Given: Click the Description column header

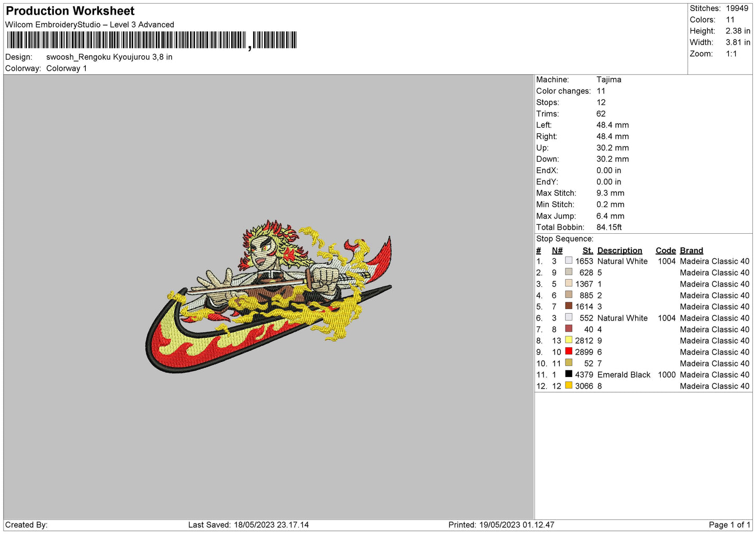Looking at the screenshot, I should pyautogui.click(x=619, y=251).
